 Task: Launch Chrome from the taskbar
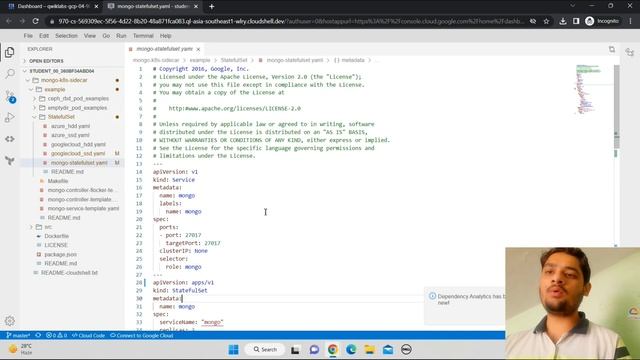click(x=333, y=349)
